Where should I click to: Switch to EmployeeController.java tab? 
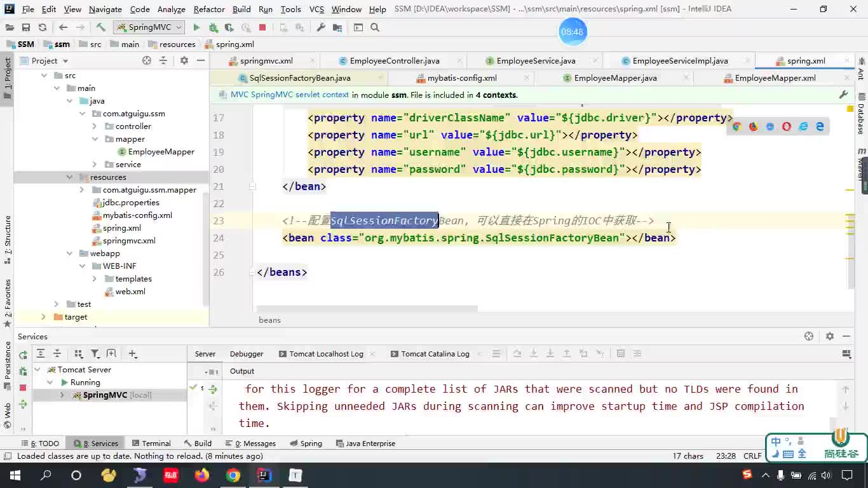[394, 61]
